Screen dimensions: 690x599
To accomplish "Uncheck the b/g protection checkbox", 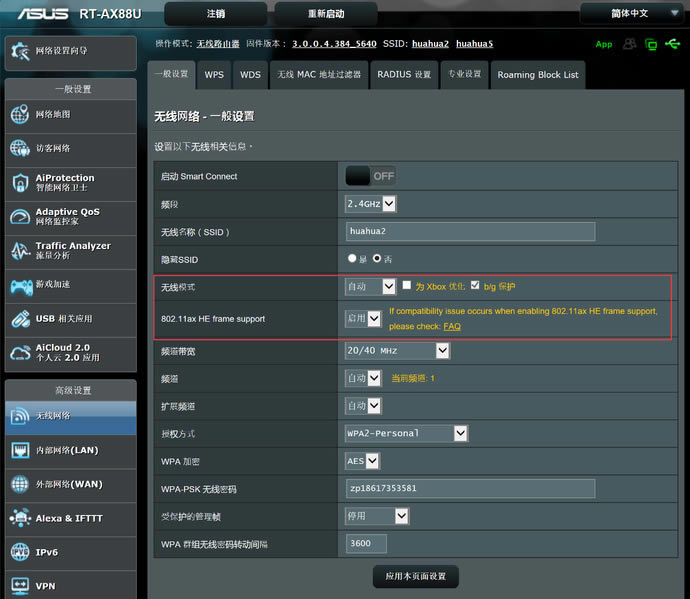I will [x=475, y=286].
